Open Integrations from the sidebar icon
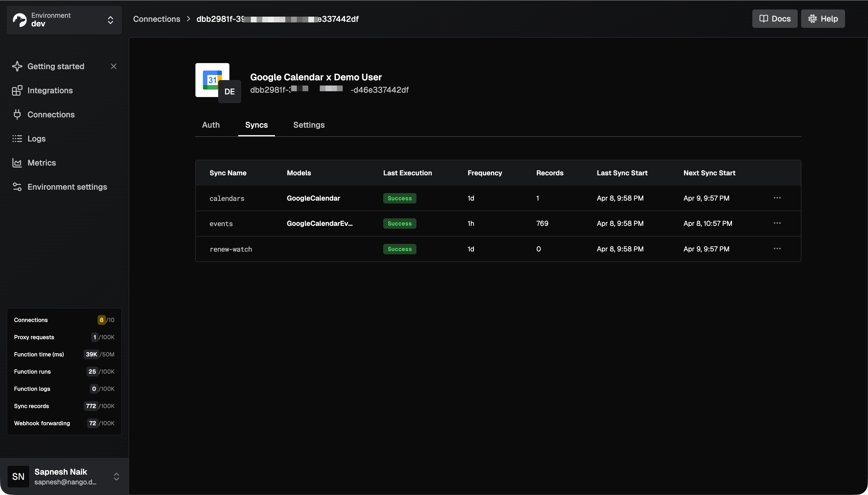Screen dimensions: 868x495 (17, 90)
